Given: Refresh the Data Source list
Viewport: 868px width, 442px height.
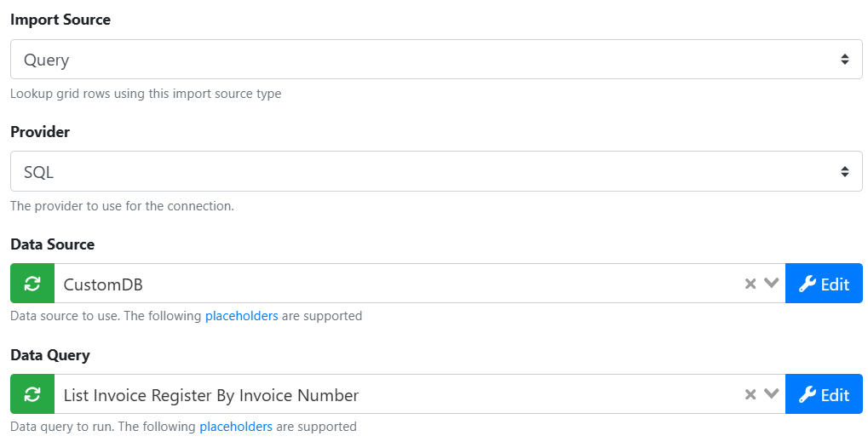Looking at the screenshot, I should click(32, 284).
